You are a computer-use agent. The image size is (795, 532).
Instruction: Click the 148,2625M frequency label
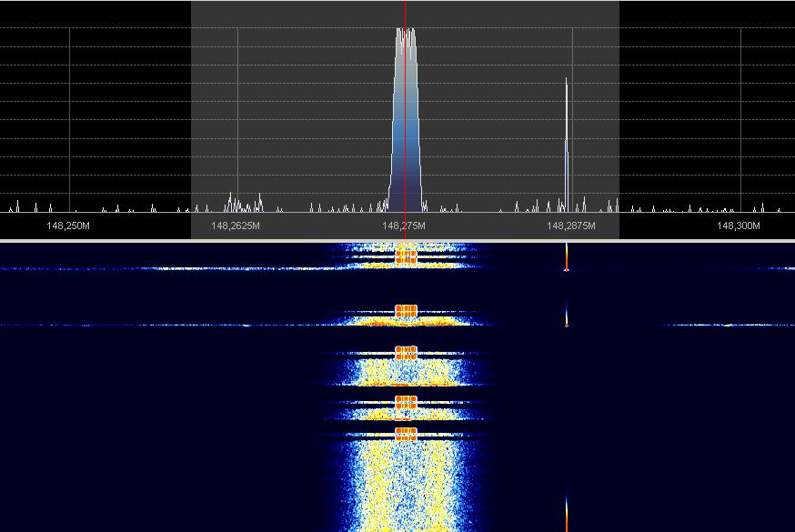(x=236, y=226)
